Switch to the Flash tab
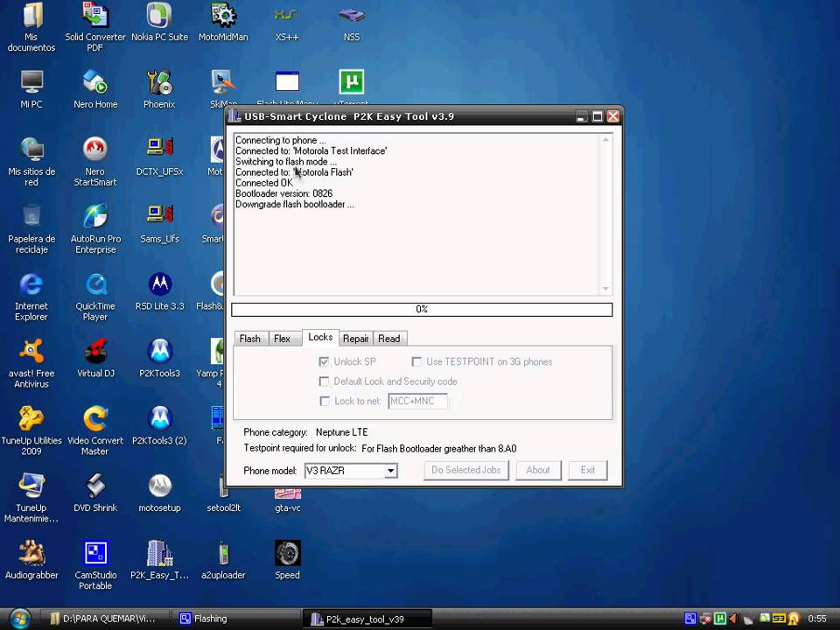This screenshot has height=630, width=840. (250, 339)
